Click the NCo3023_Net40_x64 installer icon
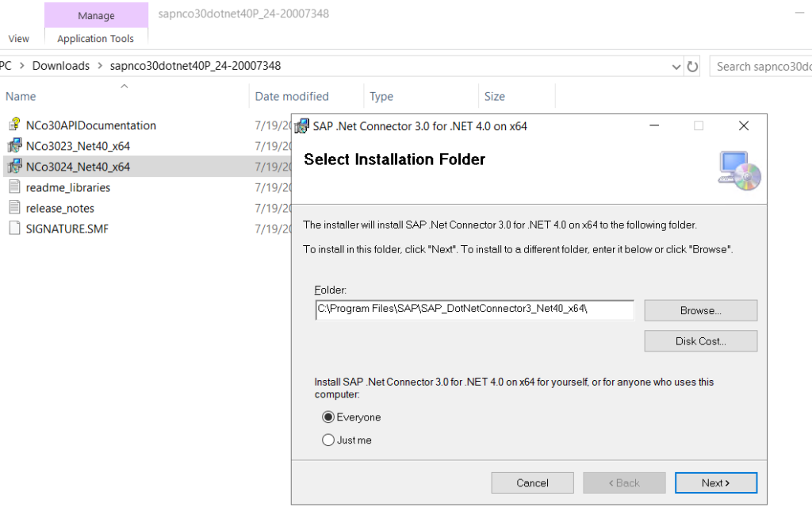The width and height of the screenshot is (812, 515). [14, 145]
